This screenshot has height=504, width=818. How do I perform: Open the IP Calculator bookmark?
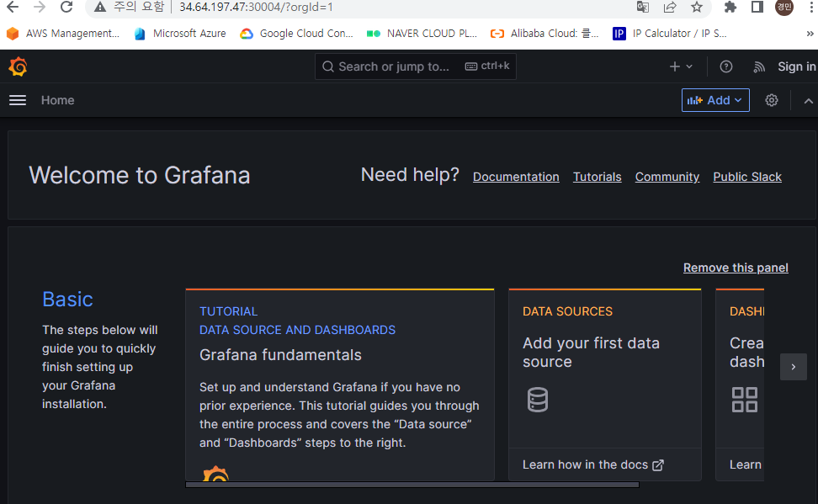[670, 34]
